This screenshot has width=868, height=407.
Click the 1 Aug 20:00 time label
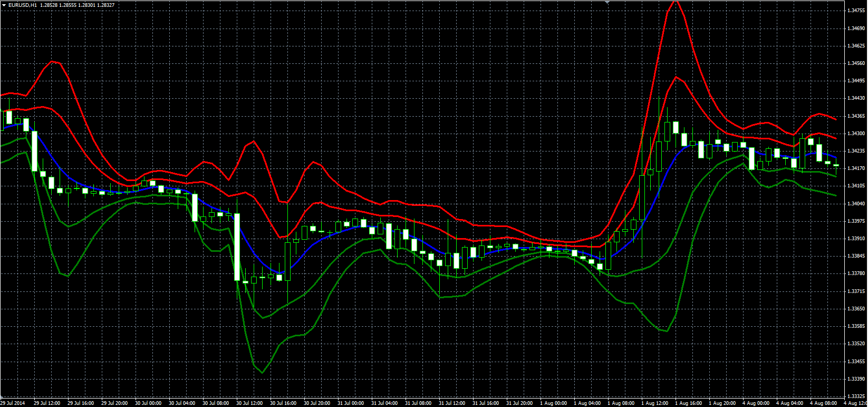click(722, 403)
